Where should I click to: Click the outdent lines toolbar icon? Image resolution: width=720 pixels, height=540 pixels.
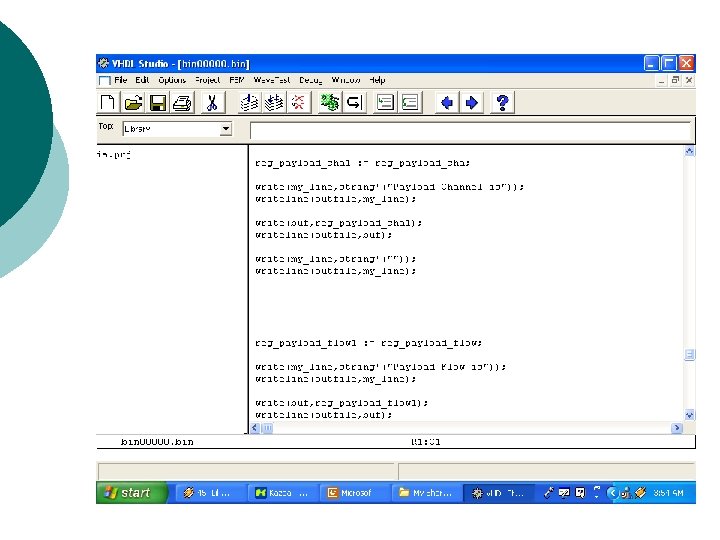pyautogui.click(x=410, y=102)
